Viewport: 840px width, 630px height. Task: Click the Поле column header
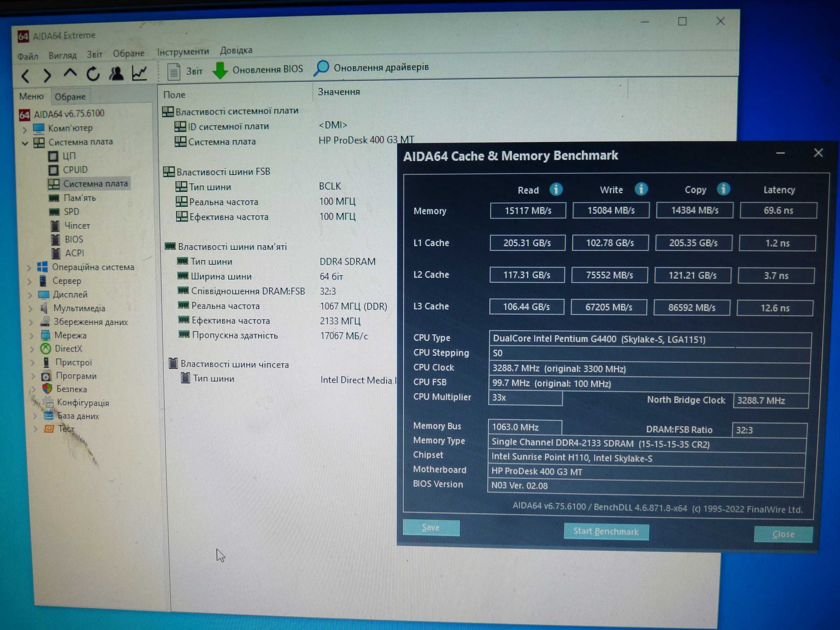click(174, 94)
